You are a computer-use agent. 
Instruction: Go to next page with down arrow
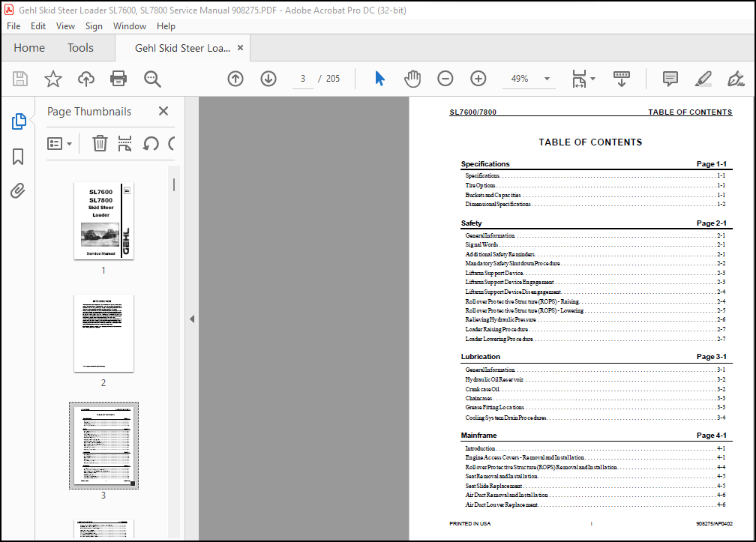point(268,79)
